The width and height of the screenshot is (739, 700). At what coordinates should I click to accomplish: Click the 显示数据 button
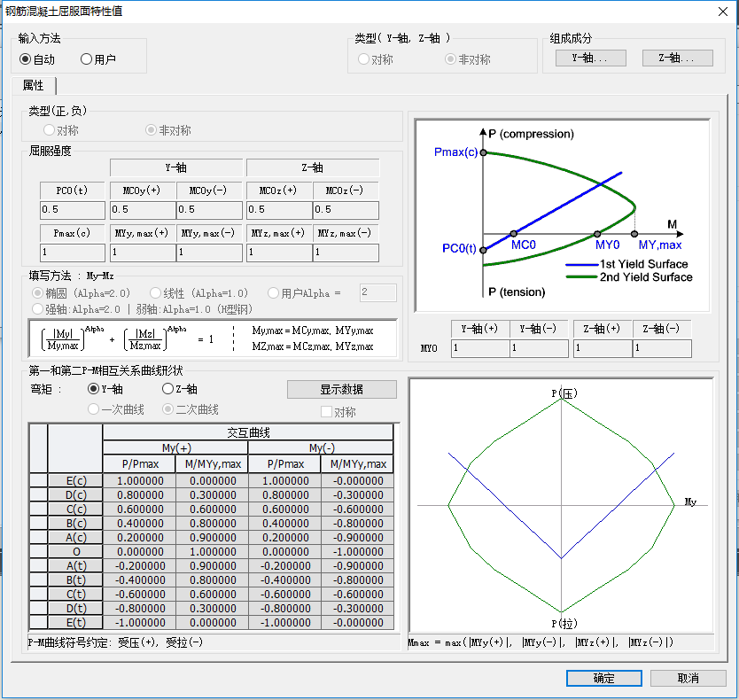[x=341, y=390]
